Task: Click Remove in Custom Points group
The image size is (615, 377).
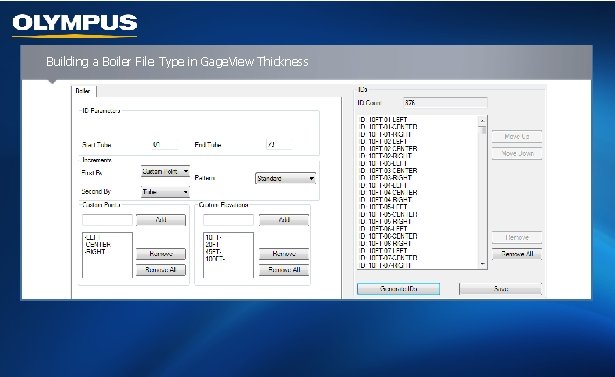Action: coord(161,254)
